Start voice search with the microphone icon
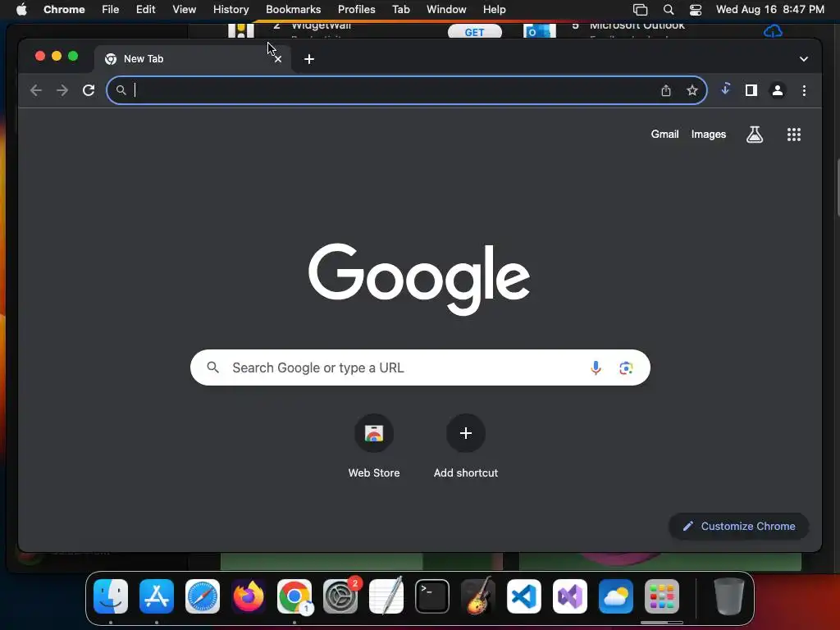 (596, 367)
